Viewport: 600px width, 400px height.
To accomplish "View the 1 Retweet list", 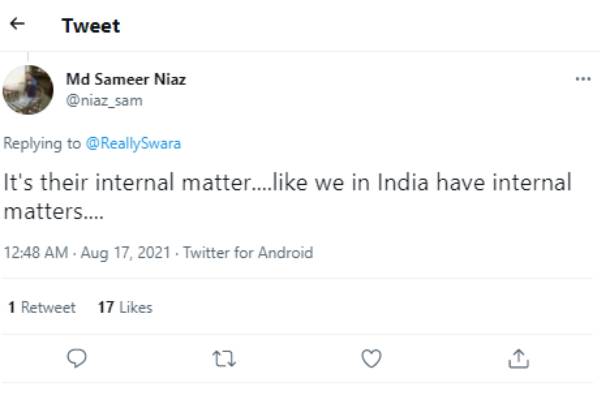I will point(42,307).
